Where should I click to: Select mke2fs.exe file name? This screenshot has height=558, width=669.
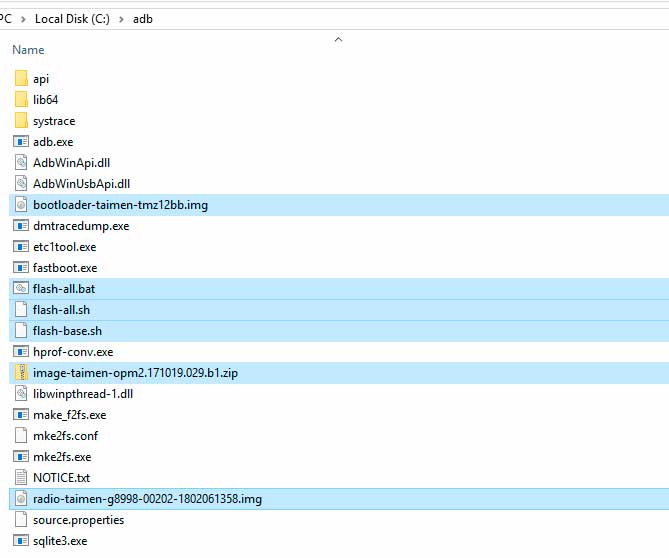pos(62,456)
